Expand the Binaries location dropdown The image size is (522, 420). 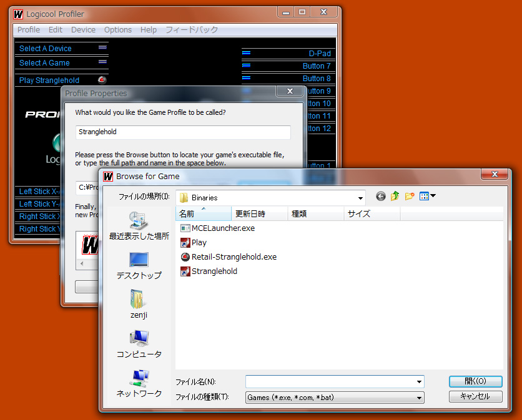pos(360,198)
